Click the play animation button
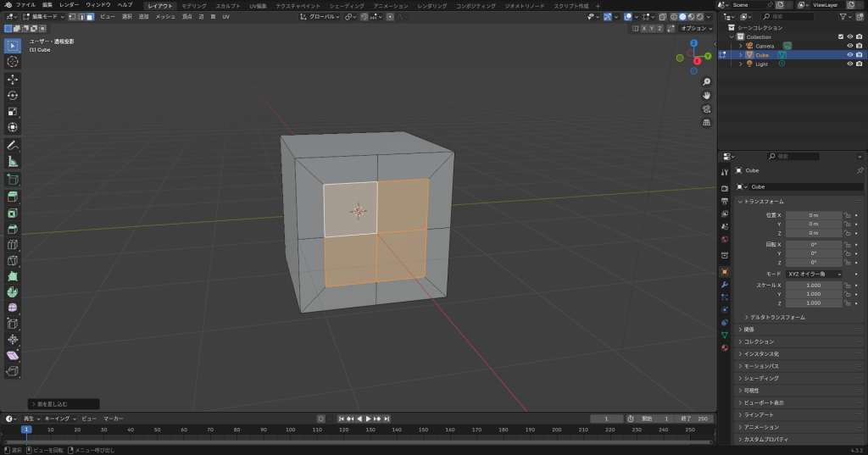The width and height of the screenshot is (868, 455). pos(368,419)
